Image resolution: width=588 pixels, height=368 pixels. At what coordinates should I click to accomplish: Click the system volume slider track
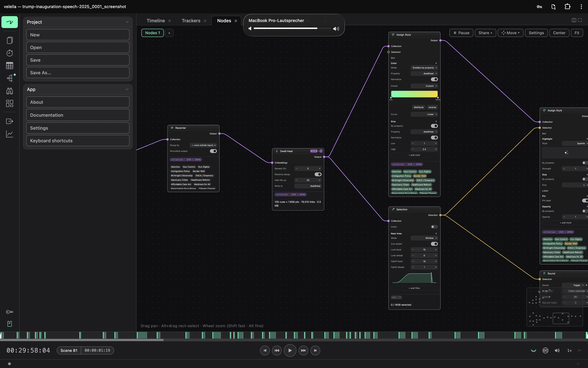pyautogui.click(x=292, y=28)
